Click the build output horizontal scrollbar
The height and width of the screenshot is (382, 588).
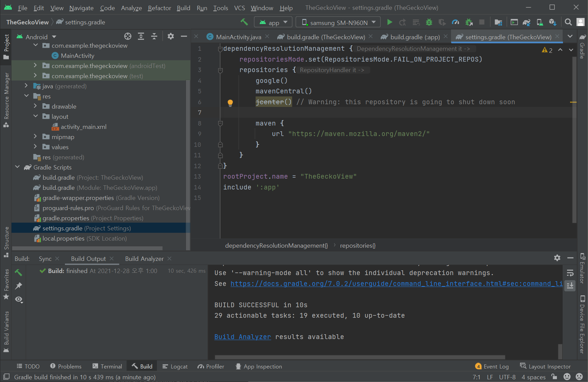point(360,357)
